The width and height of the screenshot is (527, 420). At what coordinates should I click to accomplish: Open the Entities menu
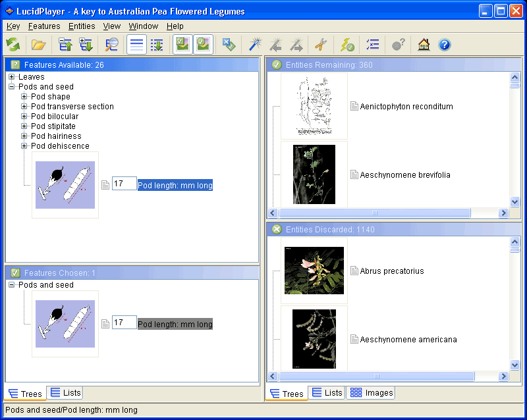[x=82, y=26]
